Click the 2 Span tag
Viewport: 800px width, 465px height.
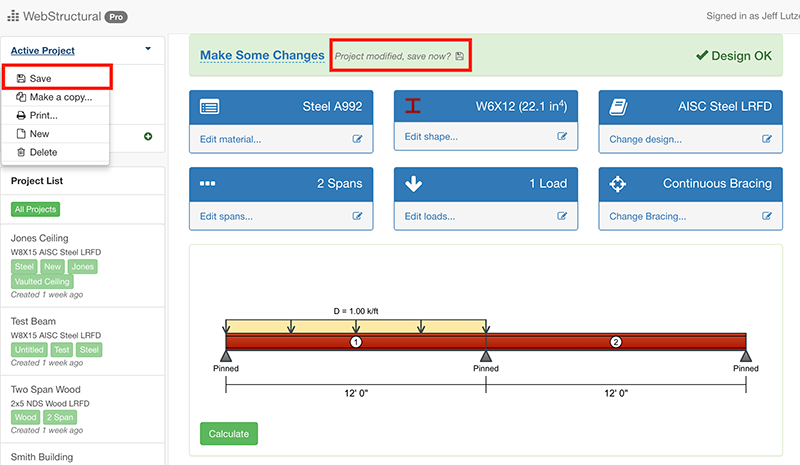(x=60, y=417)
